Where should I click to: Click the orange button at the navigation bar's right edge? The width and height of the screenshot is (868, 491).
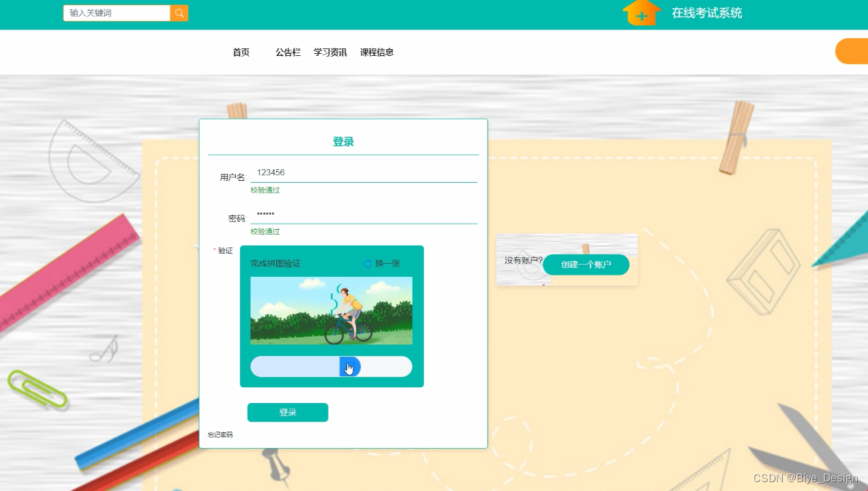852,52
